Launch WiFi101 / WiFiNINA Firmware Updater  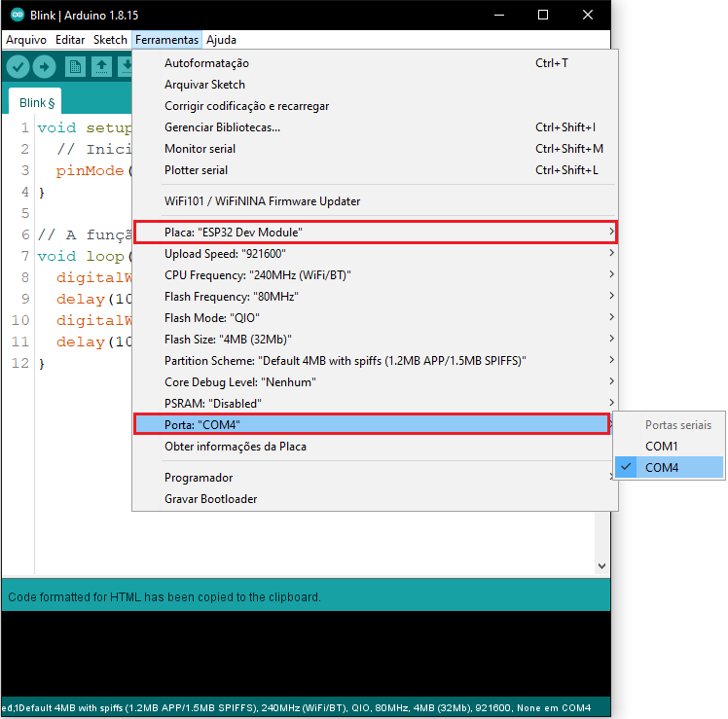(x=375, y=201)
